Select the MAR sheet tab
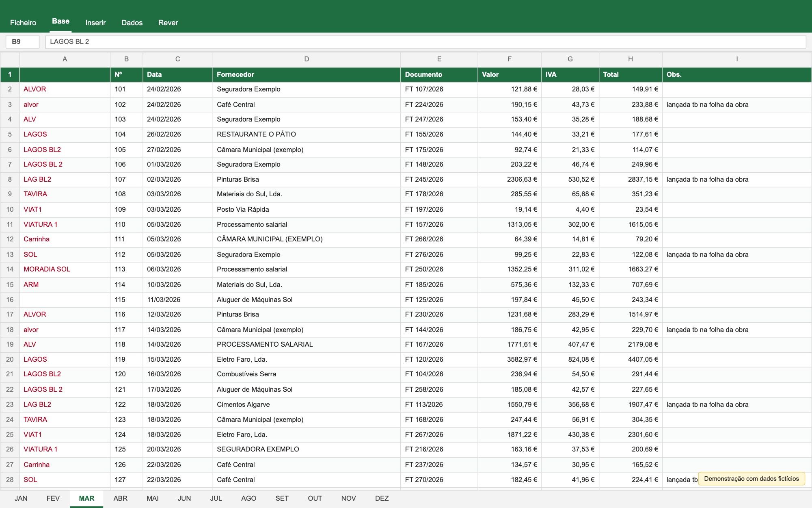812x508 pixels. click(x=86, y=498)
